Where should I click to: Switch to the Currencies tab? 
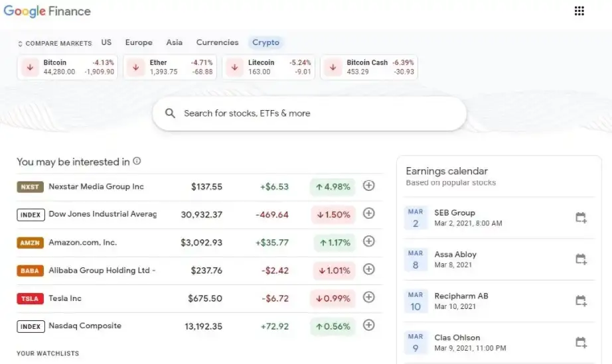218,42
